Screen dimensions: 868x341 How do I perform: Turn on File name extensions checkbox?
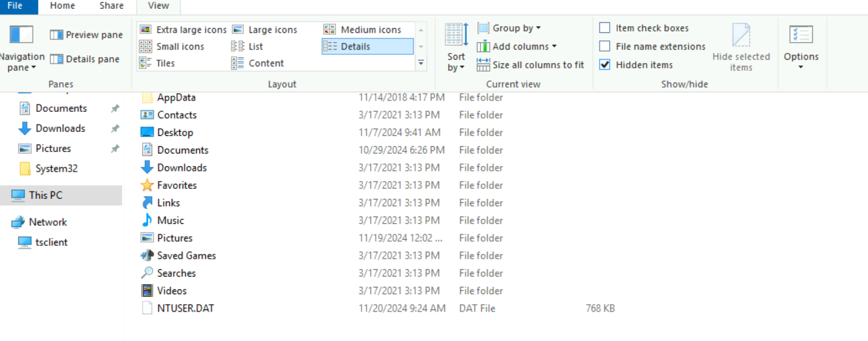[x=605, y=46]
